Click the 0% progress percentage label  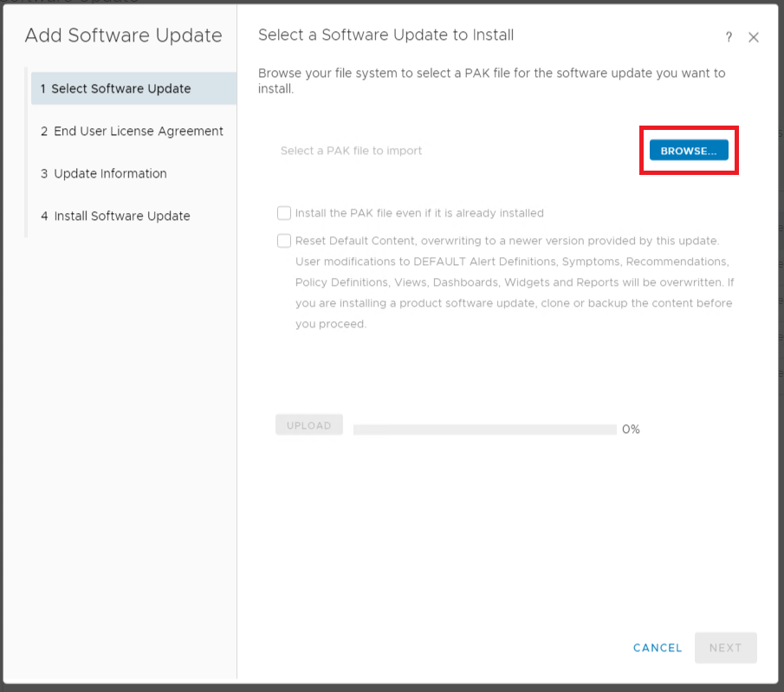coord(631,429)
